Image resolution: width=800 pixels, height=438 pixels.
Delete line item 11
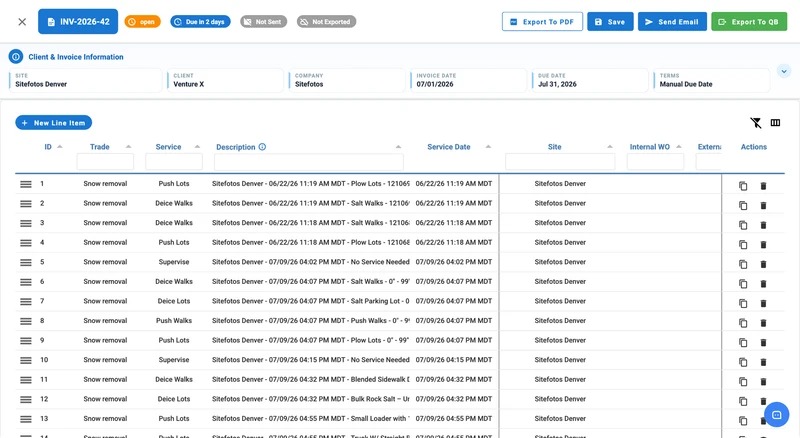pos(763,381)
